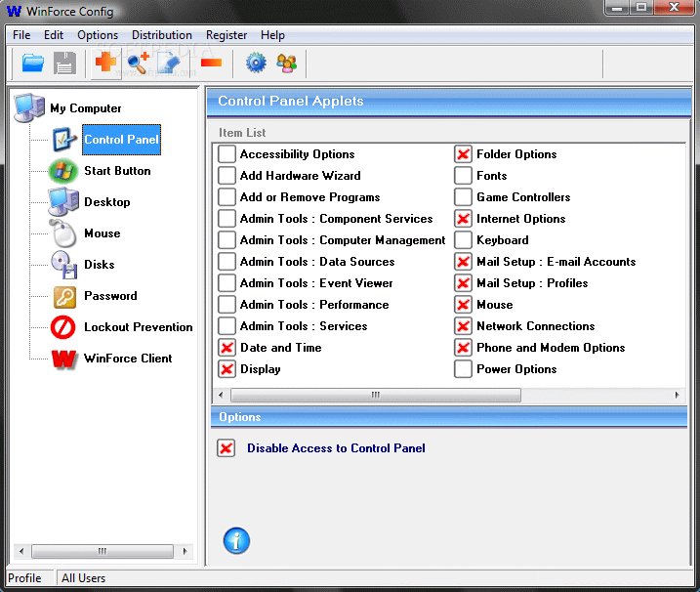The image size is (700, 592).
Task: Toggle Accessibility Options checkbox
Action: coord(226,154)
